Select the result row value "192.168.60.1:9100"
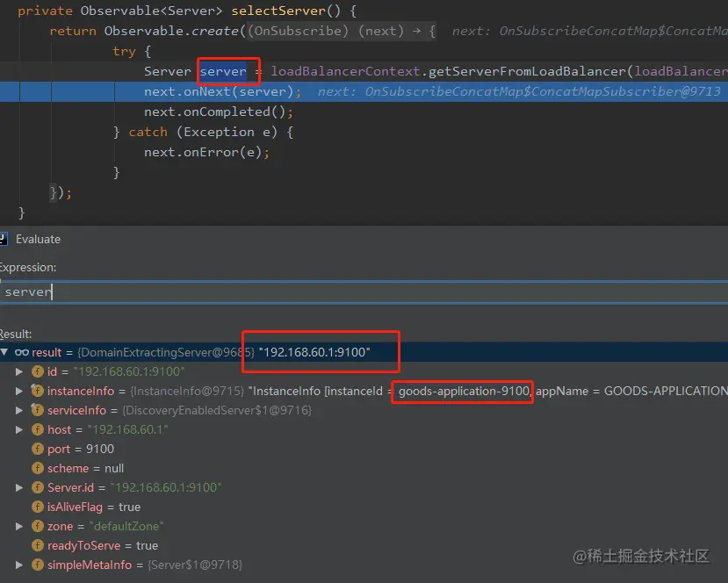This screenshot has width=728, height=583. pyautogui.click(x=314, y=352)
